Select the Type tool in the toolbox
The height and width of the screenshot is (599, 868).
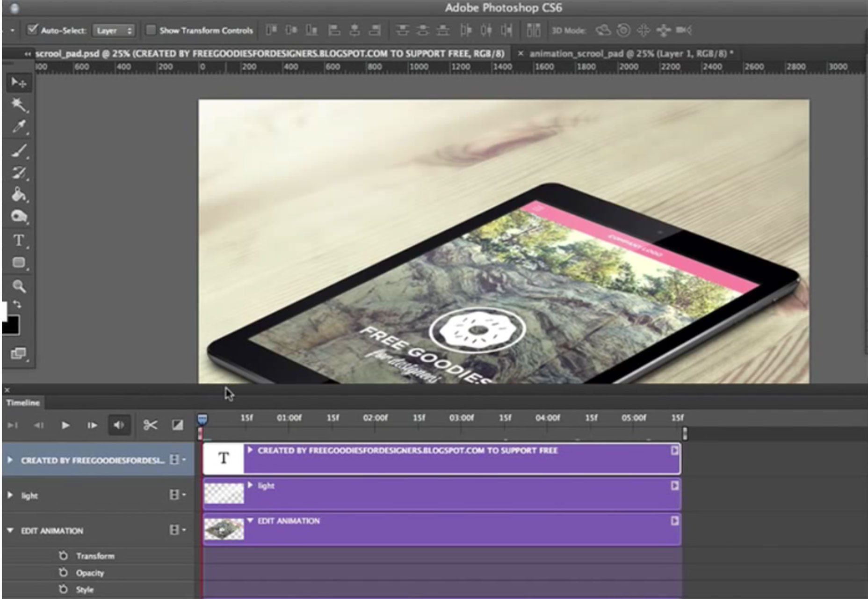tap(19, 241)
